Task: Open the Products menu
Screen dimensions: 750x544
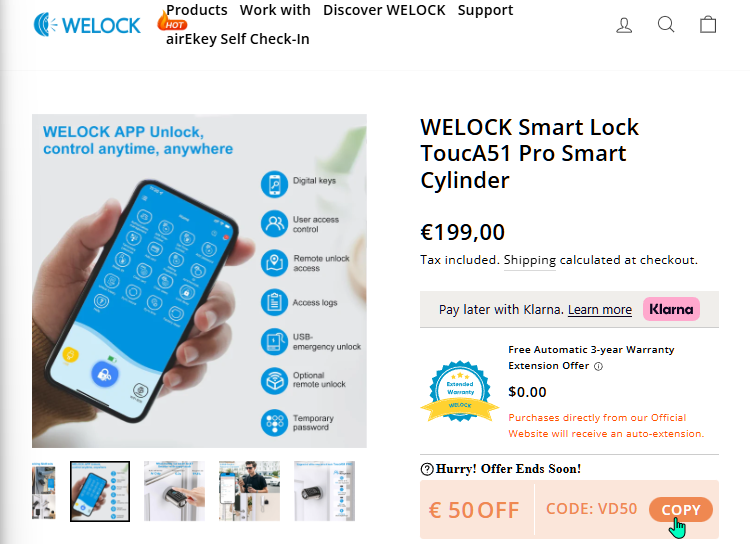Action: [x=197, y=10]
